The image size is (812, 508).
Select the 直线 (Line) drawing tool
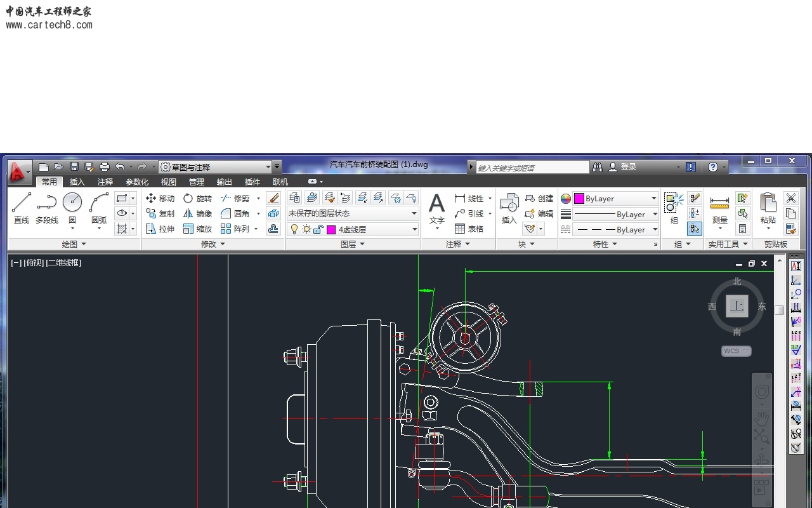22,208
